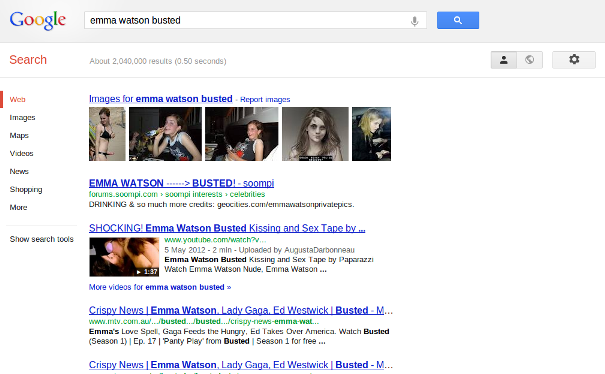Expand Show search tools
The image size is (605, 374).
(42, 239)
